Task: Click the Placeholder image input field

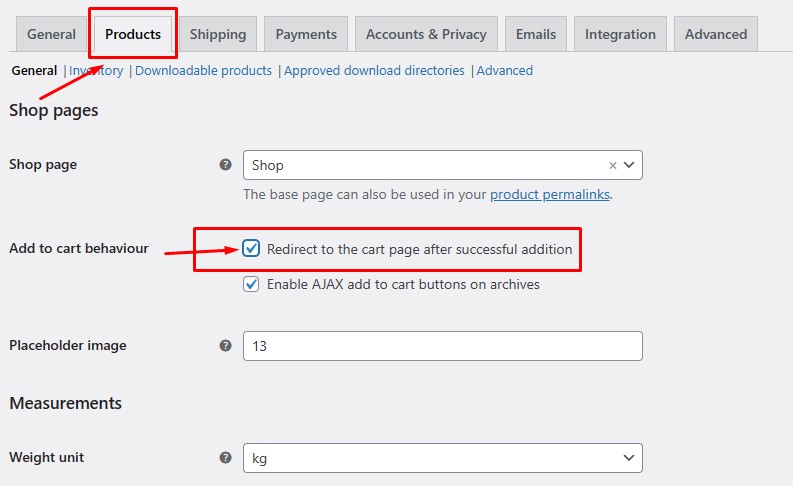Action: coord(442,346)
